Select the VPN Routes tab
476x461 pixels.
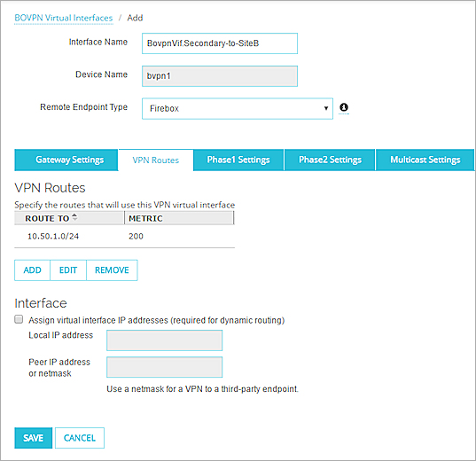156,160
